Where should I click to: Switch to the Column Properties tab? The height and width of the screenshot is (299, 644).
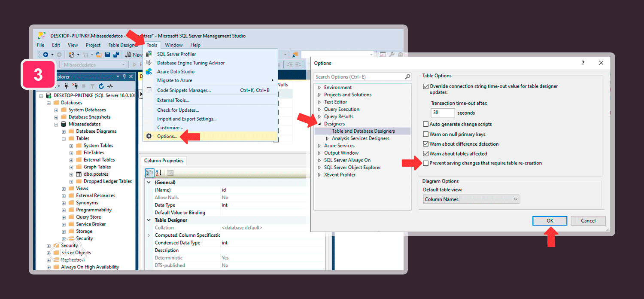pos(164,161)
